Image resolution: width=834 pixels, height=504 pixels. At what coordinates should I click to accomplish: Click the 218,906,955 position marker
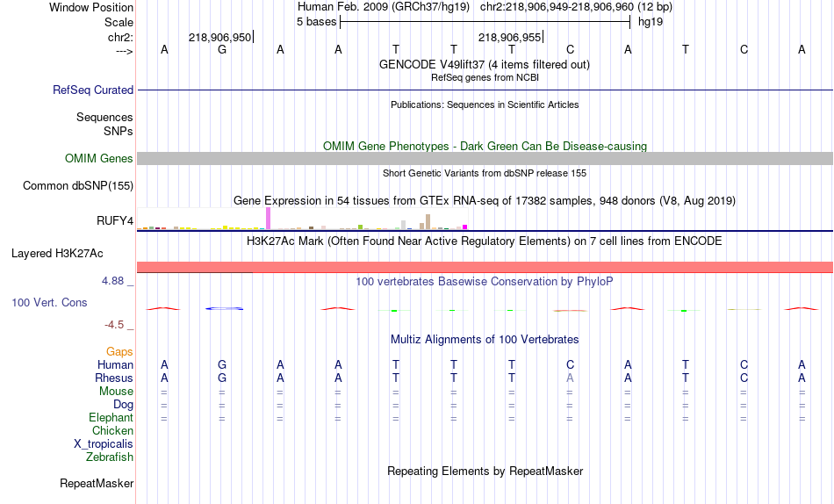[510, 37]
